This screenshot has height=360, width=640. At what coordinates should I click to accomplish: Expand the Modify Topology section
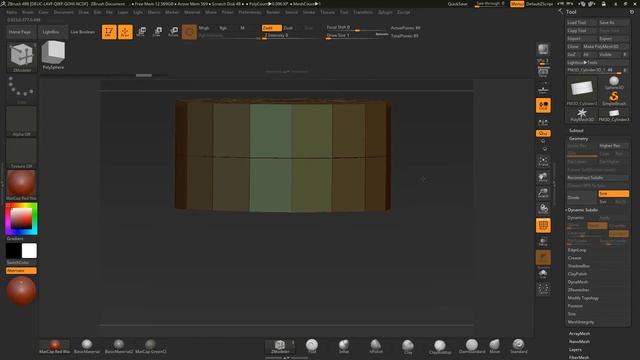point(583,298)
